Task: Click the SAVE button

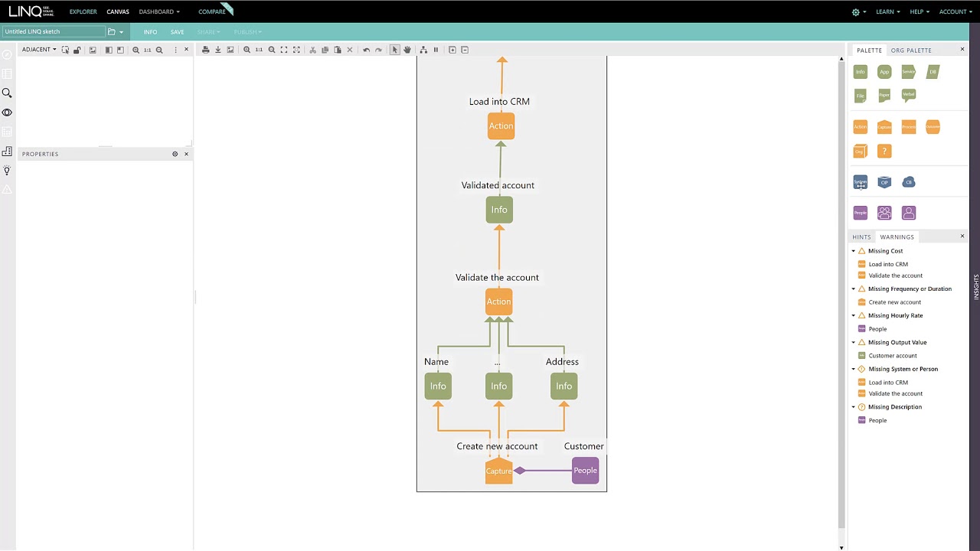Action: pos(177,32)
